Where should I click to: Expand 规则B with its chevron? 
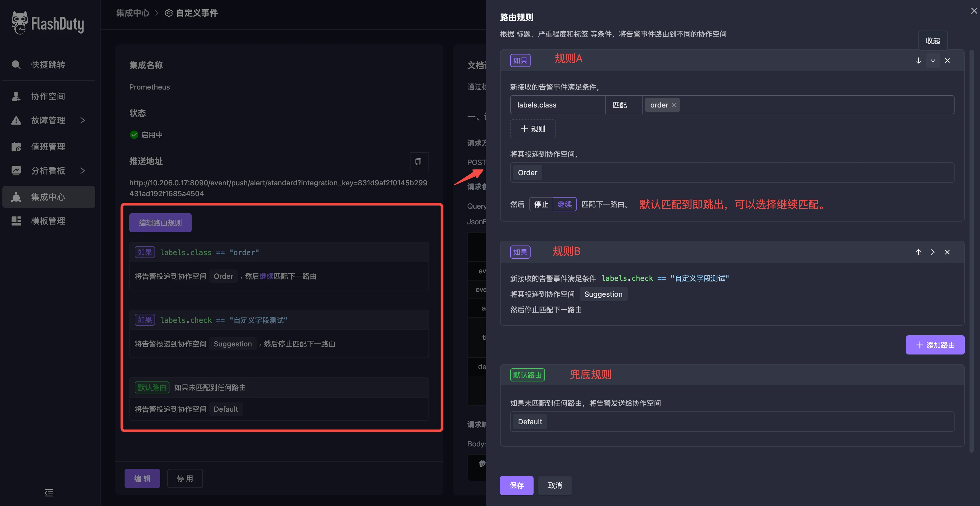(x=933, y=252)
